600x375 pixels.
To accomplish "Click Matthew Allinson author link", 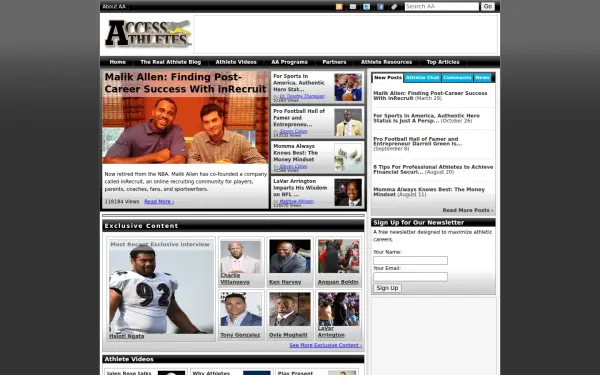I will tap(296, 201).
